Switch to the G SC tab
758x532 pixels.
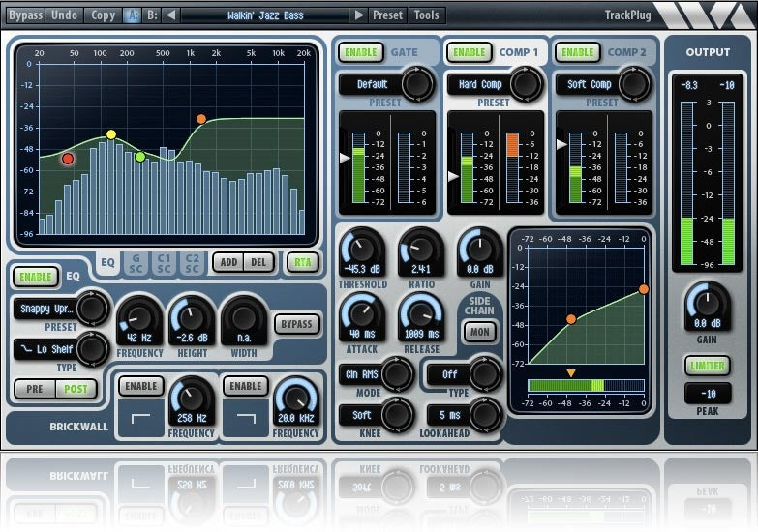pyautogui.click(x=136, y=263)
